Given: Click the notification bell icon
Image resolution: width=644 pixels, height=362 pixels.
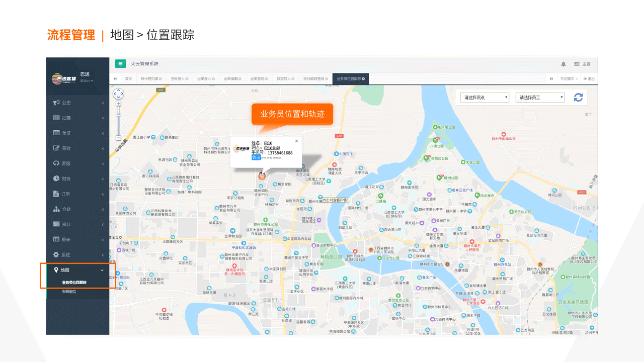Looking at the screenshot, I should tap(563, 64).
